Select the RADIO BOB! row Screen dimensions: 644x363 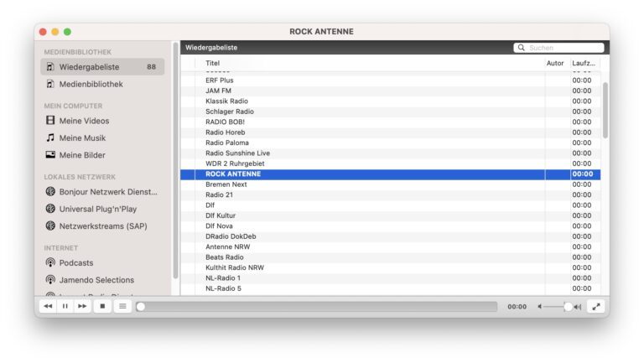click(390, 122)
